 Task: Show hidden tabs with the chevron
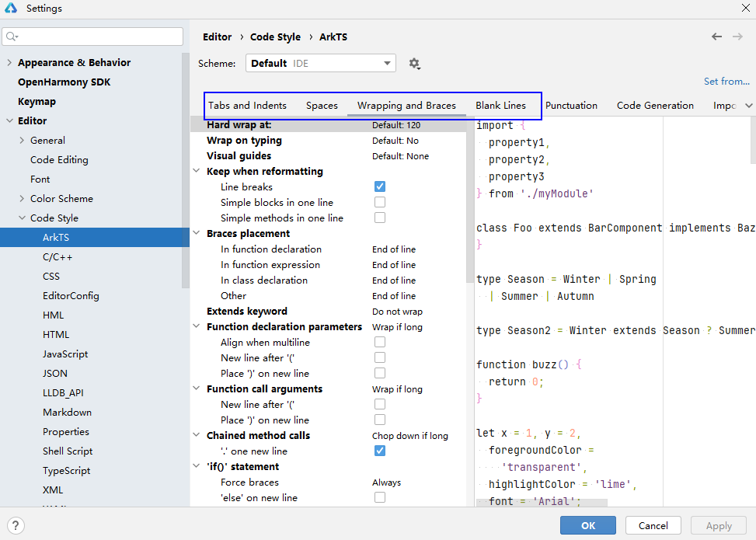[x=748, y=106]
